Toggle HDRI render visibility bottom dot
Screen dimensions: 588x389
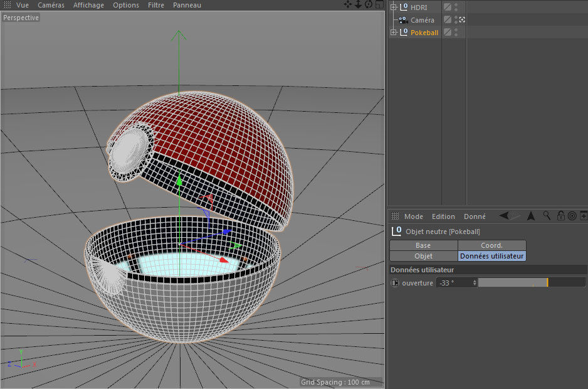456,9
